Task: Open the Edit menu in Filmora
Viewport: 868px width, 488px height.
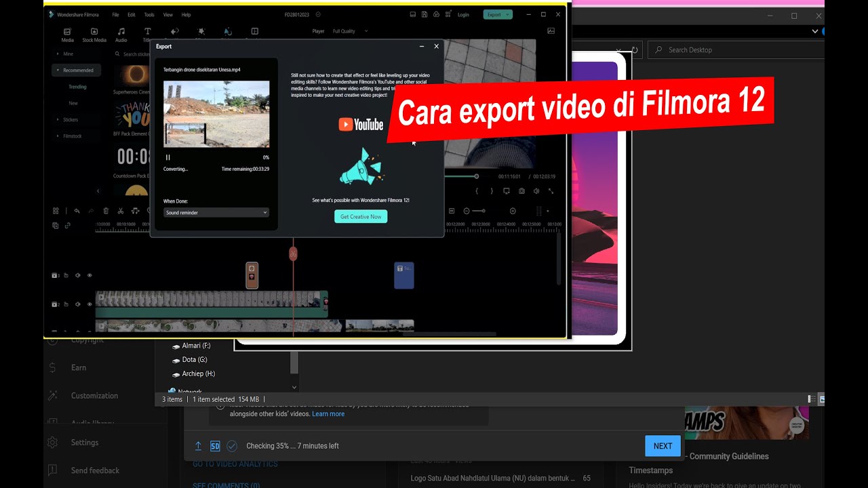Action: (132, 14)
